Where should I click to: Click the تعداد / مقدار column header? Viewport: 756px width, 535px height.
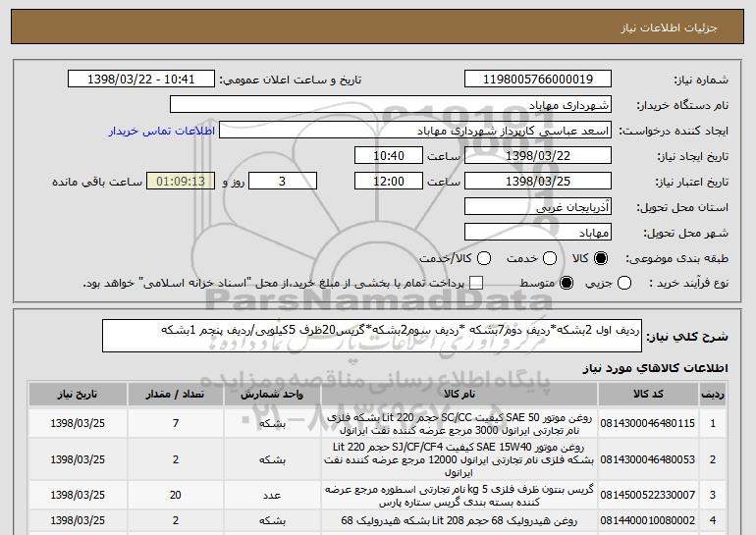pyautogui.click(x=176, y=395)
